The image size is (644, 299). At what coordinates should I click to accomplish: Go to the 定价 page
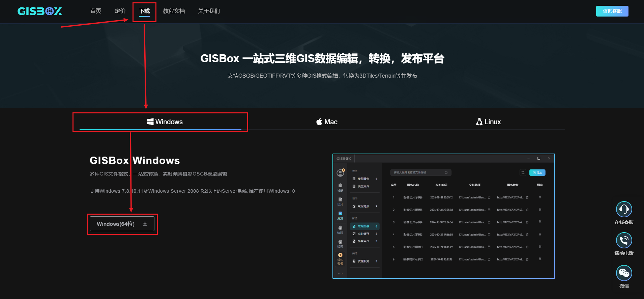pyautogui.click(x=120, y=11)
